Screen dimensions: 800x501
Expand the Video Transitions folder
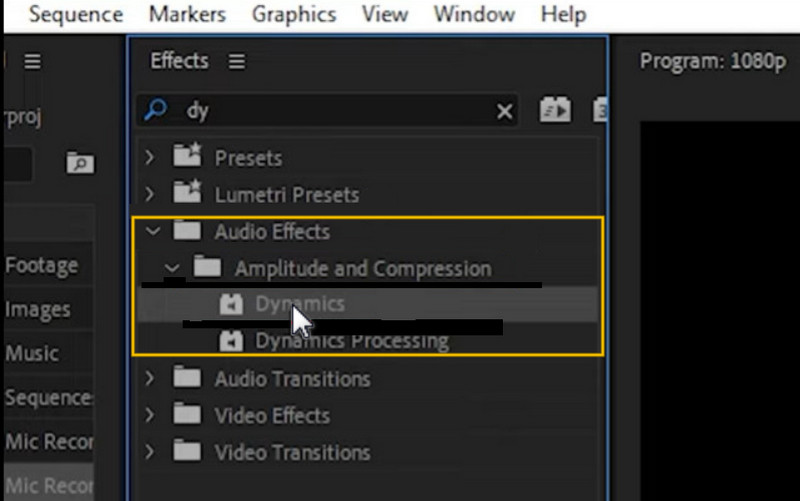click(x=150, y=453)
